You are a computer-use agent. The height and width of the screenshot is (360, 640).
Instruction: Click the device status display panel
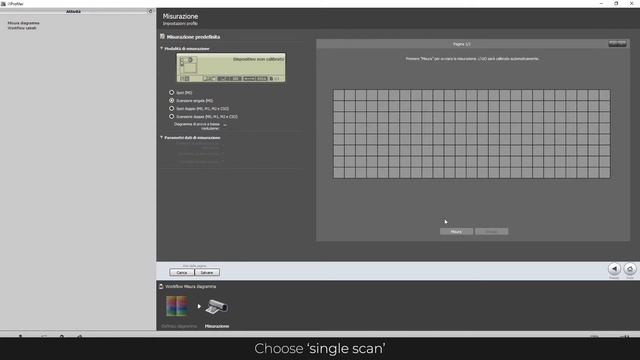coord(231,67)
